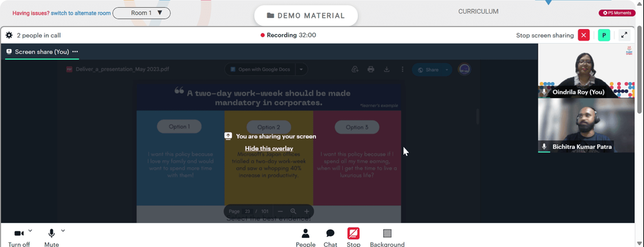Open the green P participant avatar
Viewport: 644px width, 247px height.
[604, 35]
